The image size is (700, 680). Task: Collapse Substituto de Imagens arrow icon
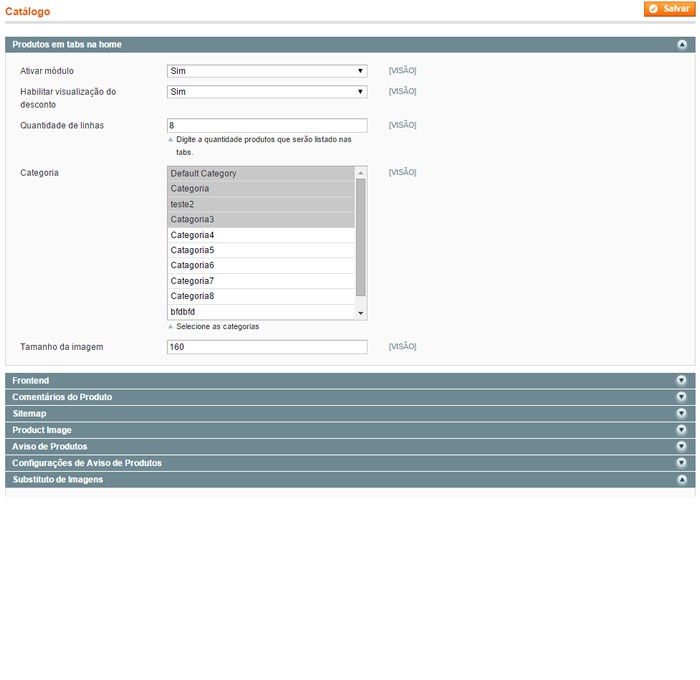[x=682, y=480]
